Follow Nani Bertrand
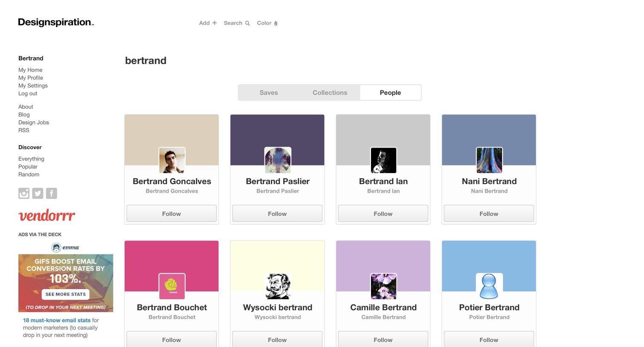Viewport: 644px width, 347px height. coord(489,214)
